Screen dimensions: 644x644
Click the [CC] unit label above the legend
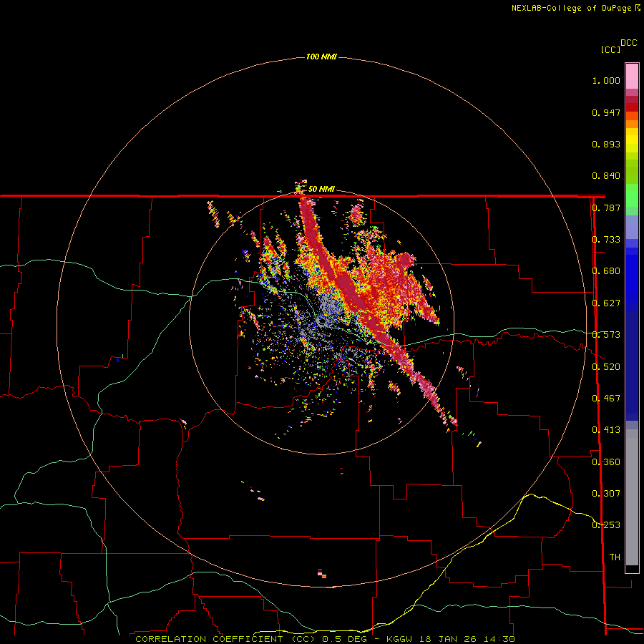coord(610,49)
